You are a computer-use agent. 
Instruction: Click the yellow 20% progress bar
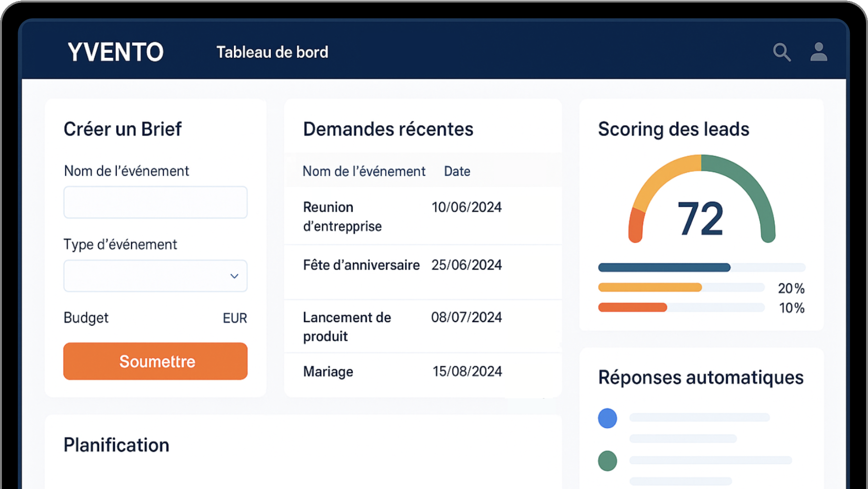point(650,288)
